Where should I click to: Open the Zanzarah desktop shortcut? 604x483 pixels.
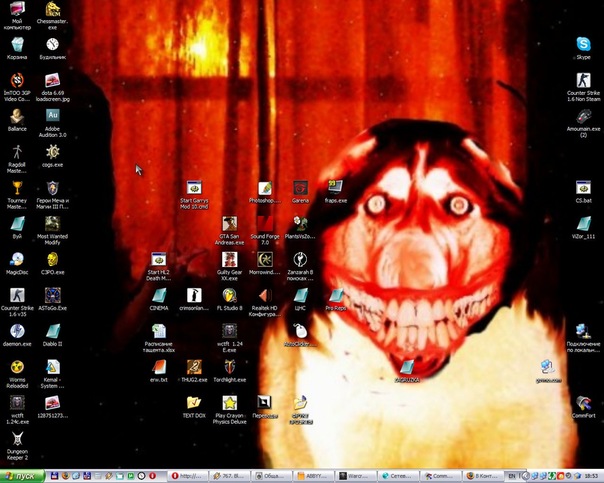click(x=300, y=267)
